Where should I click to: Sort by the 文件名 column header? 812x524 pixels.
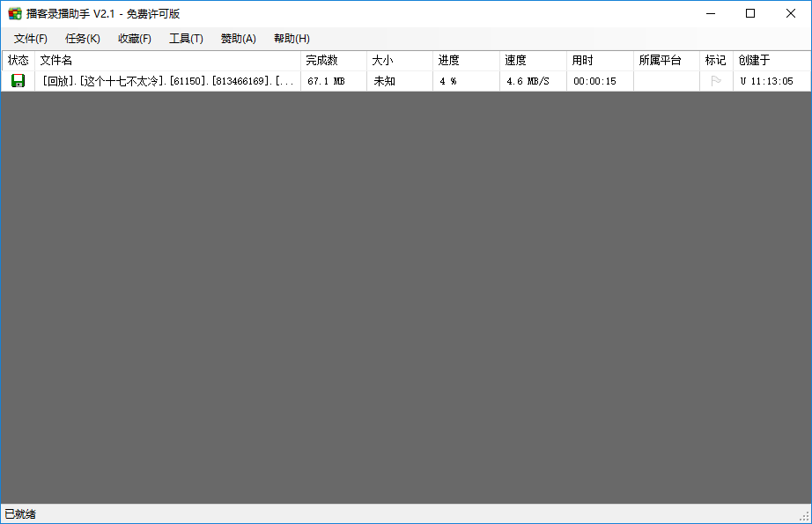point(167,61)
